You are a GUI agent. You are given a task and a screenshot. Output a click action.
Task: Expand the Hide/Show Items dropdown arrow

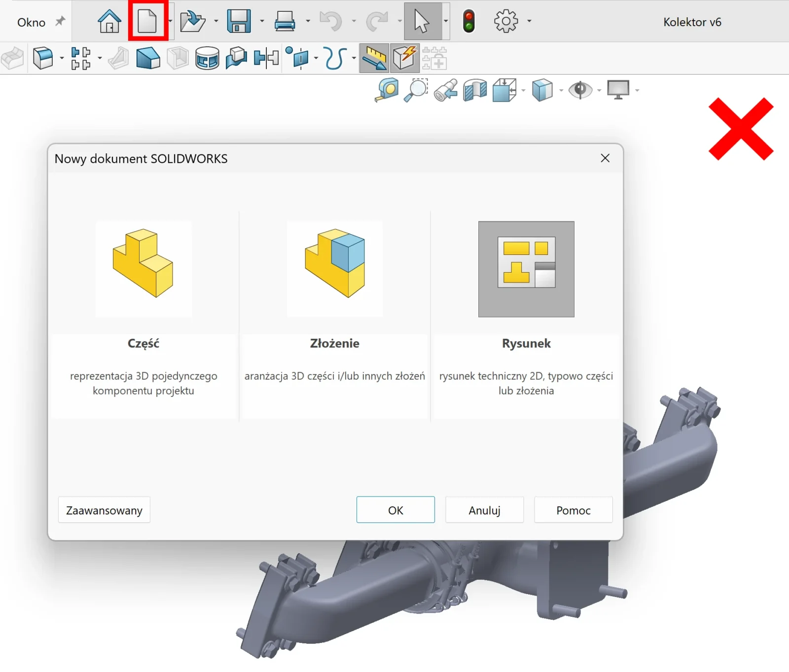pos(599,90)
